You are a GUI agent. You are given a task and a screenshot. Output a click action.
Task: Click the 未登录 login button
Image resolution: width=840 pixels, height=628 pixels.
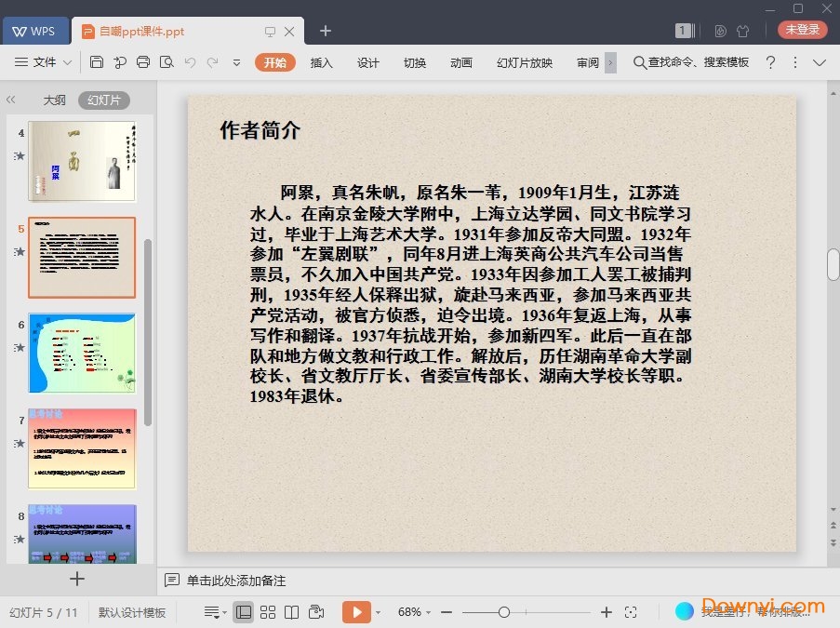coord(802,30)
